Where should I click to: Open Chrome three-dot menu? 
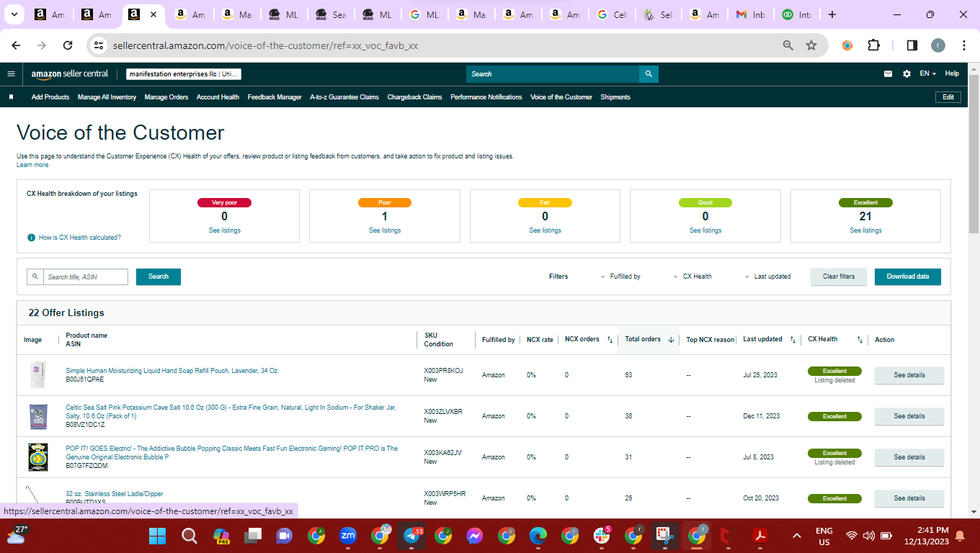(x=964, y=45)
